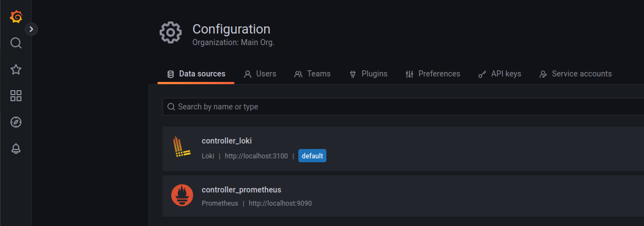Open the Preferences tab

(x=433, y=74)
